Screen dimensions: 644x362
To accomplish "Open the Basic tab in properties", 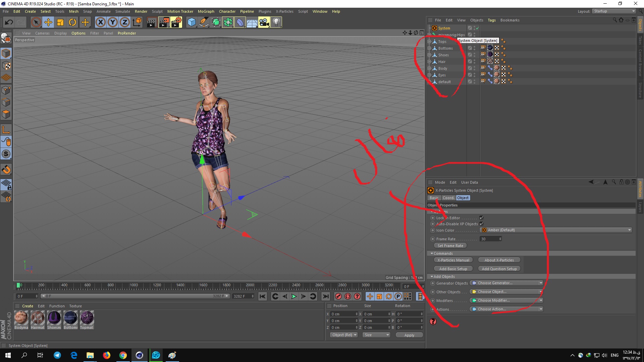I will click(x=434, y=197).
